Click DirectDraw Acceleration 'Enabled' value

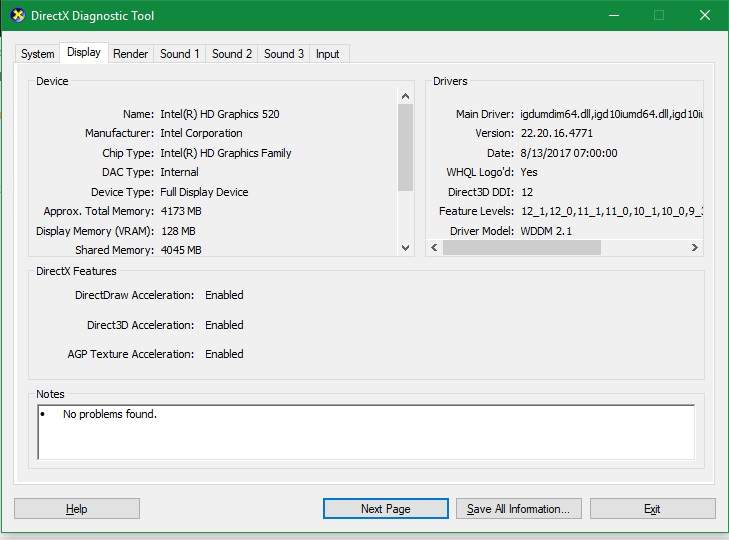(224, 295)
